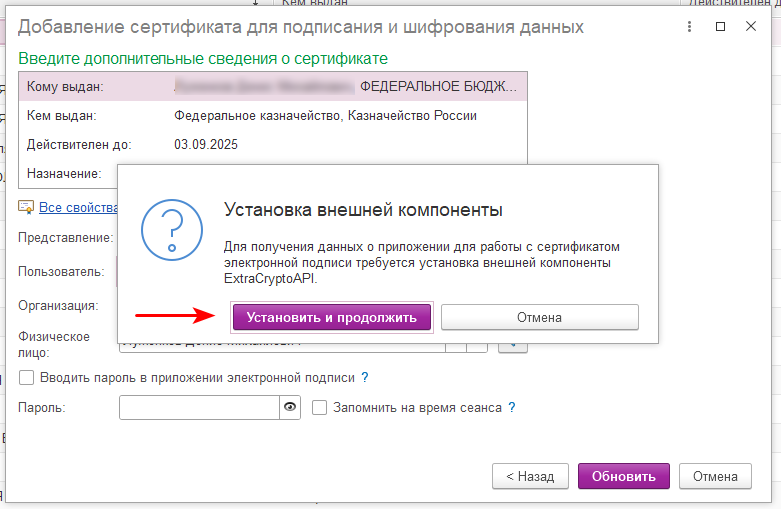Close the certificate dialog window

coord(751,27)
